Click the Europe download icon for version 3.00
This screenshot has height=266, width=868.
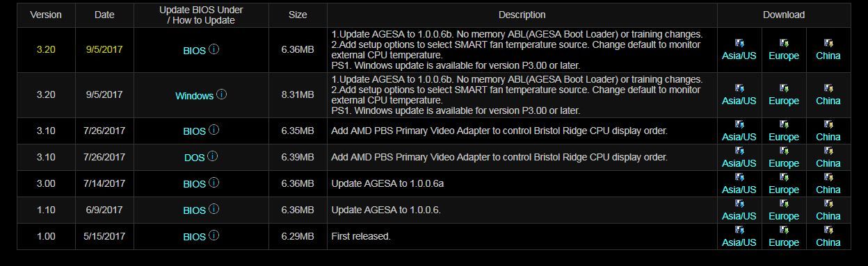click(784, 177)
